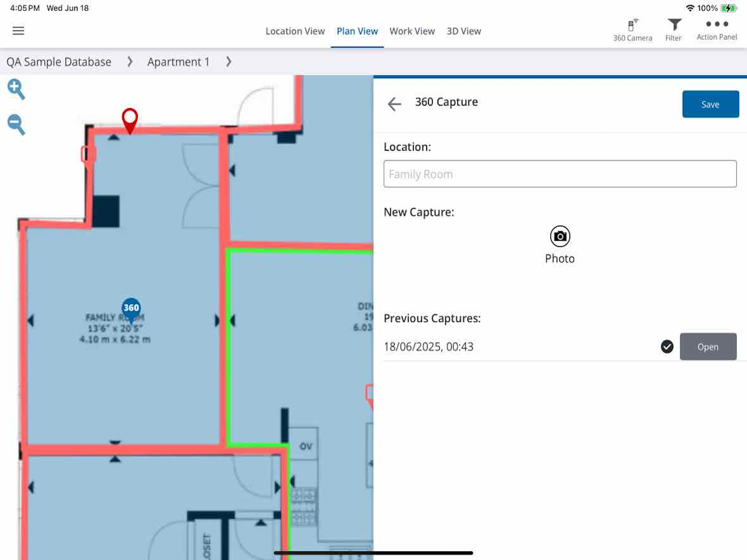Viewport: 747px width, 560px height.
Task: Click the zoom out magnifier icon
Action: click(16, 124)
